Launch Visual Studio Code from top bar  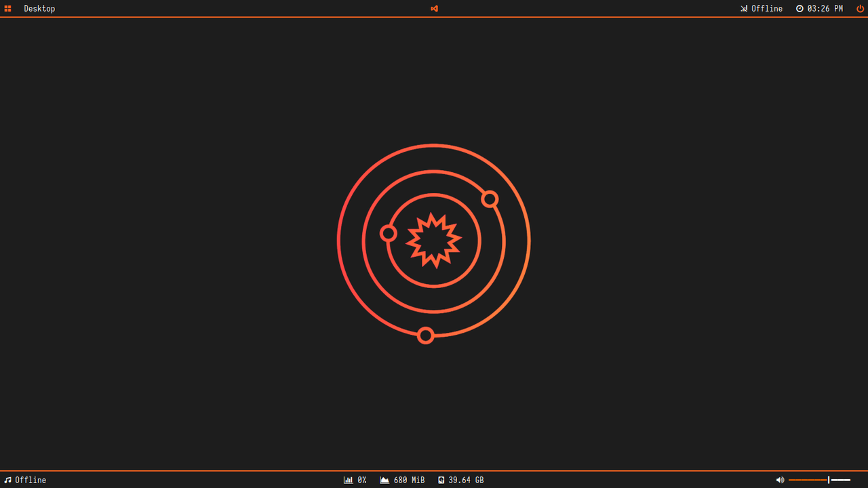point(434,9)
